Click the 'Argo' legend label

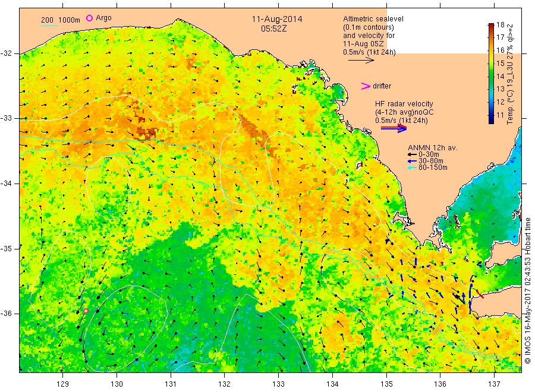tap(103, 18)
